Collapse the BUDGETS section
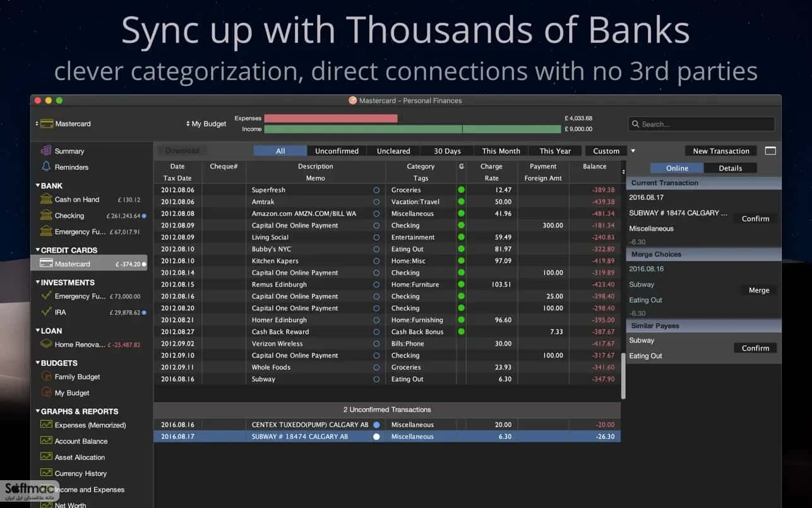Image resolution: width=812 pixels, height=508 pixels. pos(37,363)
